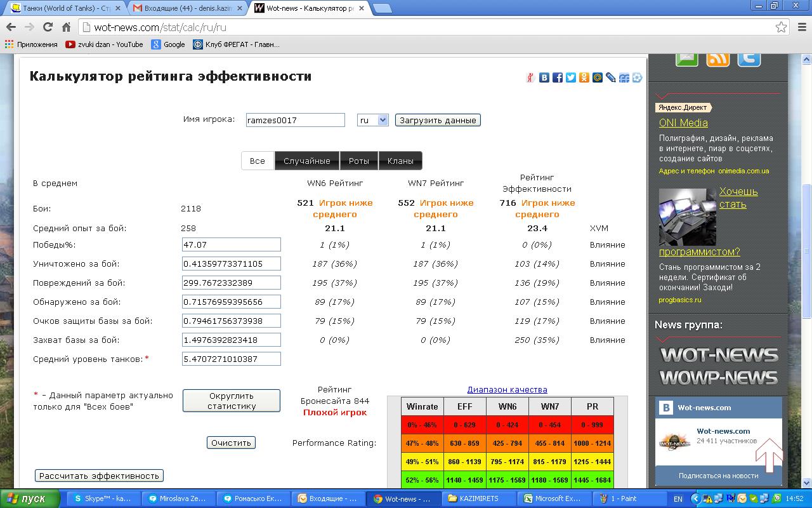This screenshot has height=508, width=812.
Task: Open the Клуб ФРЕГАТ bookmark
Action: pyautogui.click(x=236, y=44)
